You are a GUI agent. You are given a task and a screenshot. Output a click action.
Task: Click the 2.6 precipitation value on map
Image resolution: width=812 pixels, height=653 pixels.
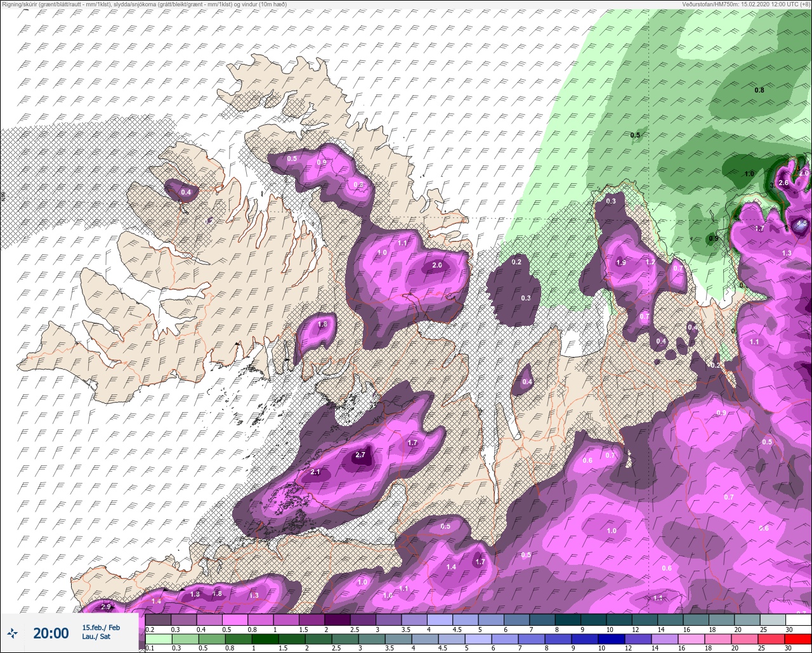(x=783, y=183)
